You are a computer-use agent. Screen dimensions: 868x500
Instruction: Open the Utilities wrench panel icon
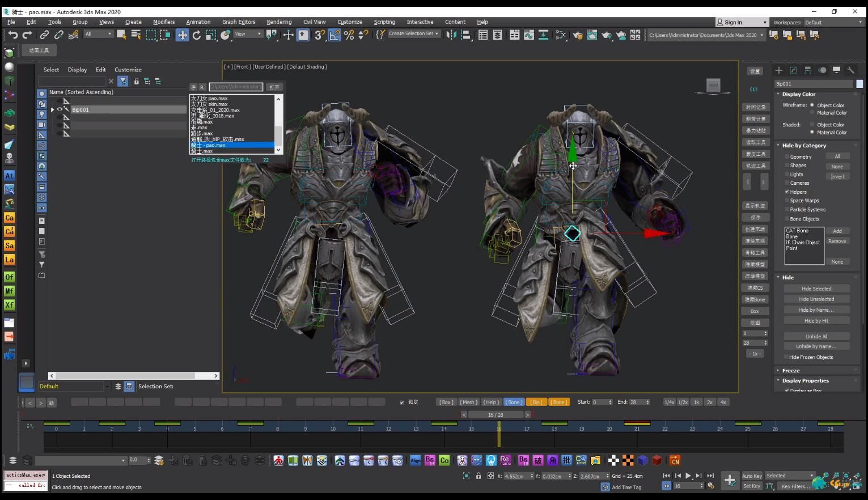pos(851,70)
